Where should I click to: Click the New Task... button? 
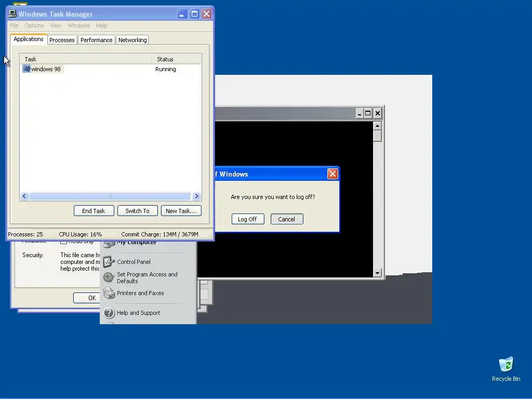[x=181, y=211]
